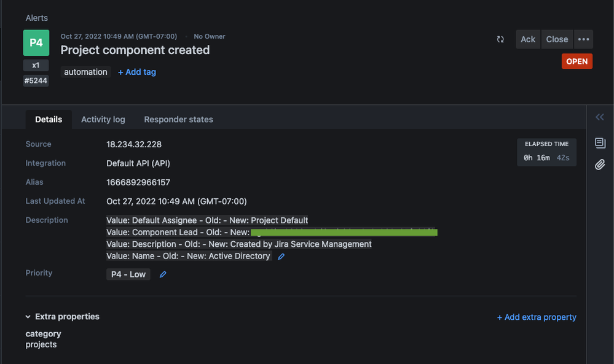Click the + Add tag link
The image size is (614, 364).
point(137,72)
